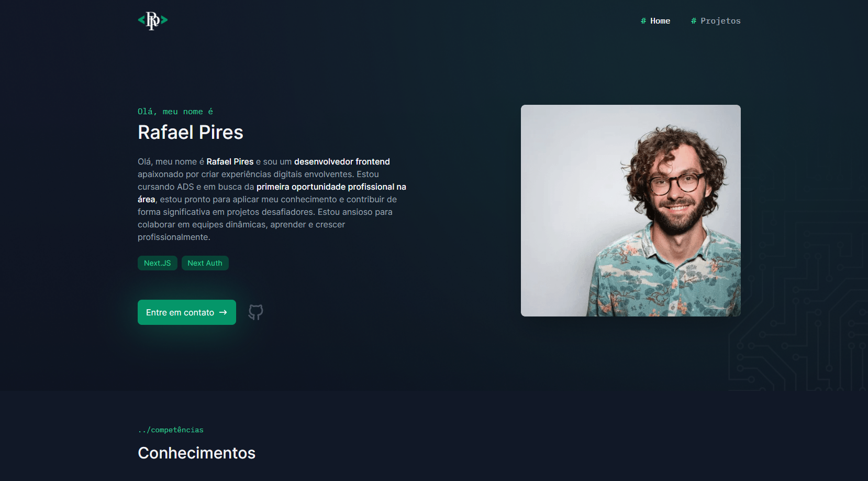Click the ../competências section label
The image size is (868, 481).
click(x=171, y=430)
